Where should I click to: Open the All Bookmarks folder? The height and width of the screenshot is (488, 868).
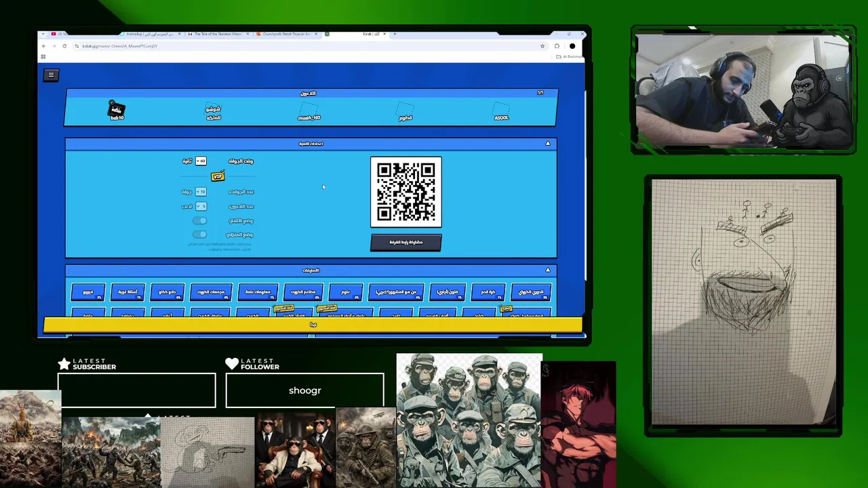coord(570,56)
